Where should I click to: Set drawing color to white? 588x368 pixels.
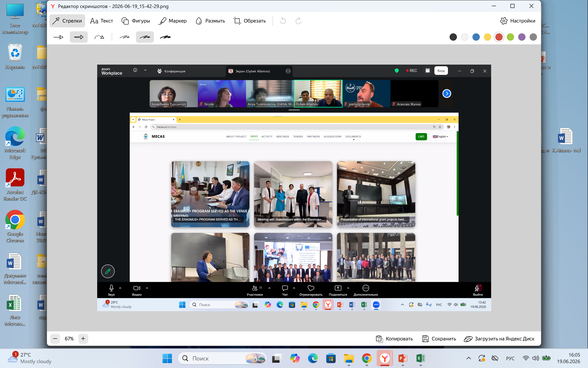(x=464, y=37)
